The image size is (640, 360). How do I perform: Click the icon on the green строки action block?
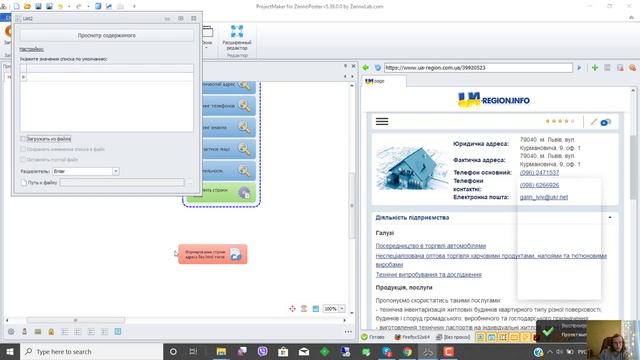[x=244, y=193]
